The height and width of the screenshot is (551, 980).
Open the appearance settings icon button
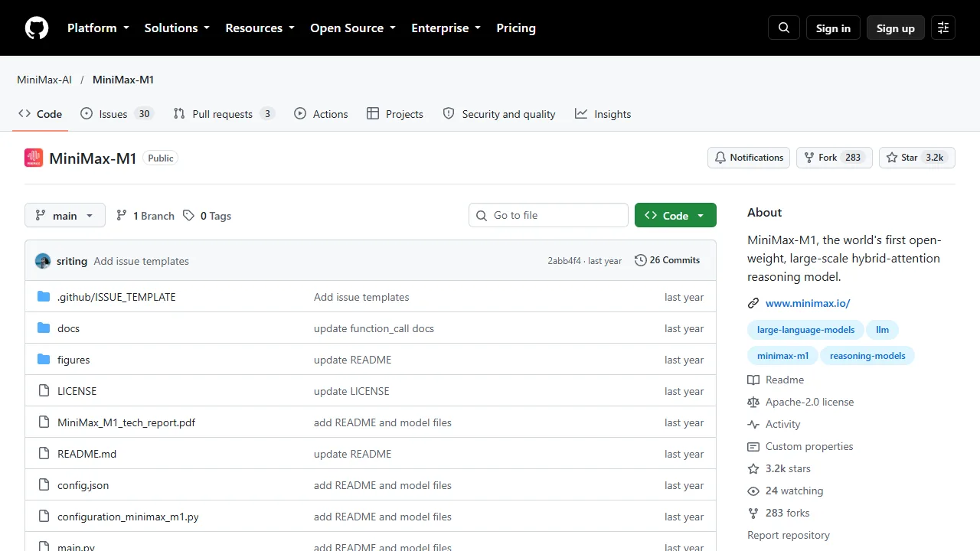[x=943, y=28]
